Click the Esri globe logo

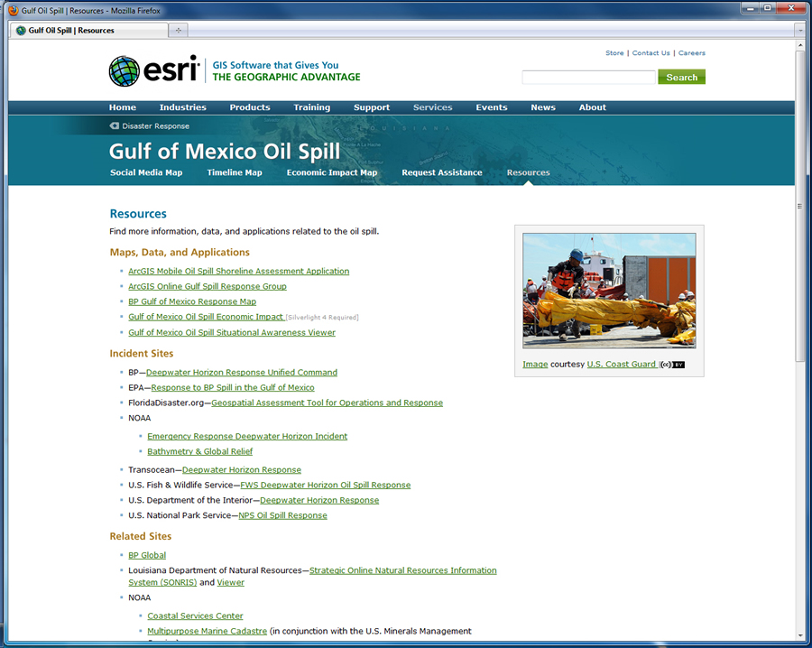(x=125, y=71)
